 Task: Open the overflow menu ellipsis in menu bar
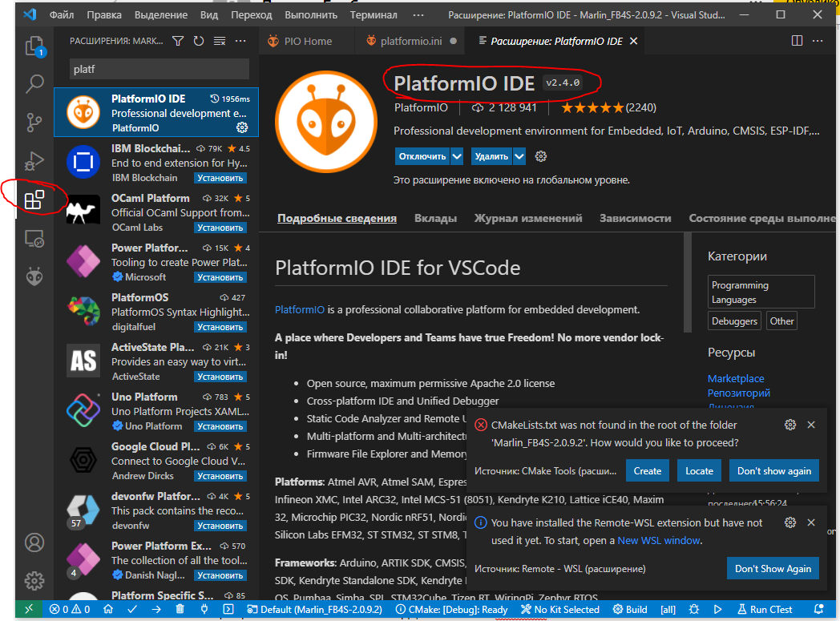(x=418, y=15)
